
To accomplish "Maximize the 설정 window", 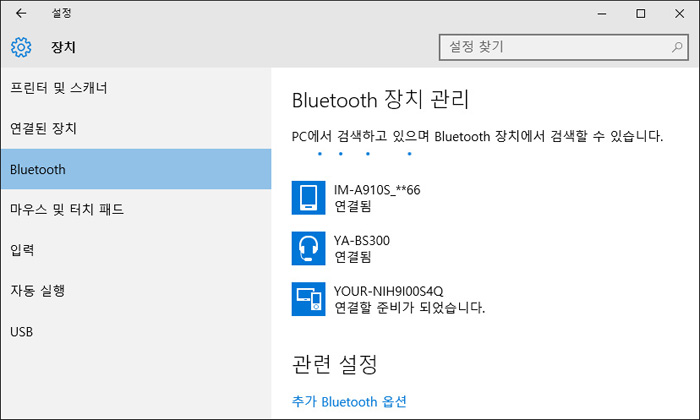I will tap(641, 14).
